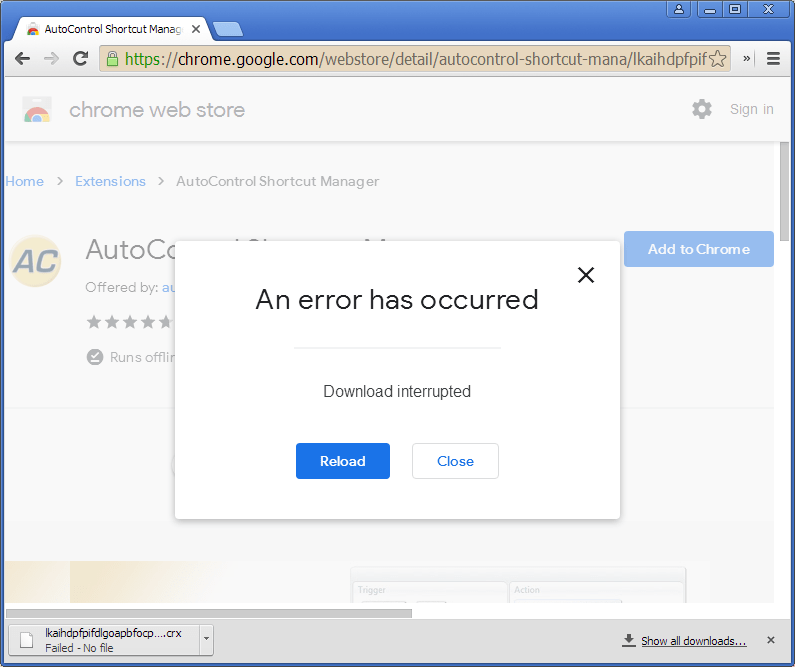
Task: Click the Runs offline checkmark icon
Action: (95, 357)
